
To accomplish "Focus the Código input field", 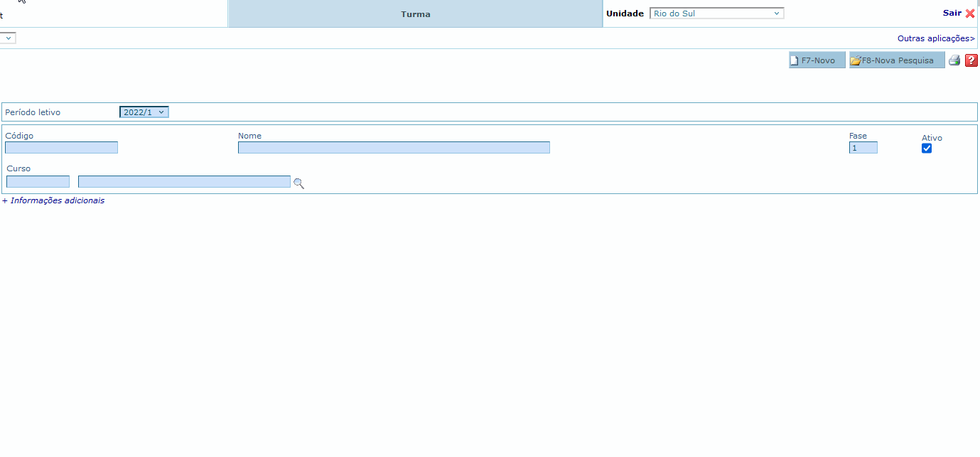I will point(61,148).
